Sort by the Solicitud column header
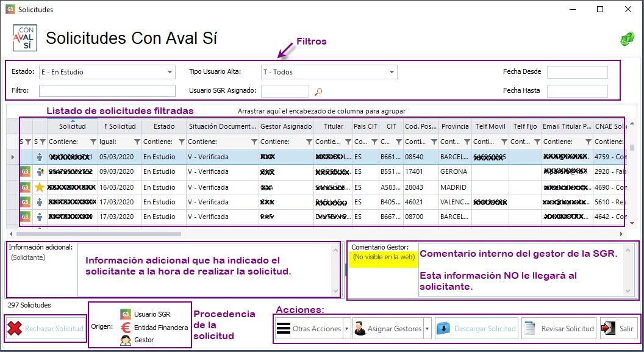The height and width of the screenshot is (352, 644). (x=73, y=126)
